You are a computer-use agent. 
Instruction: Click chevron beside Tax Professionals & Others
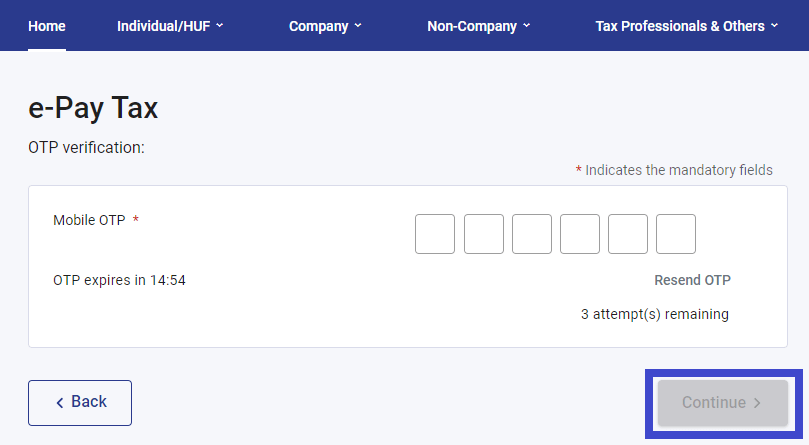click(774, 26)
